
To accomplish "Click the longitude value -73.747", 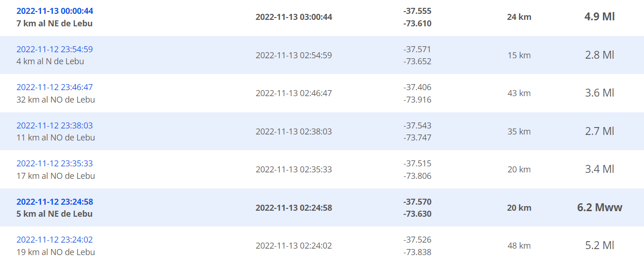I will point(417,138).
